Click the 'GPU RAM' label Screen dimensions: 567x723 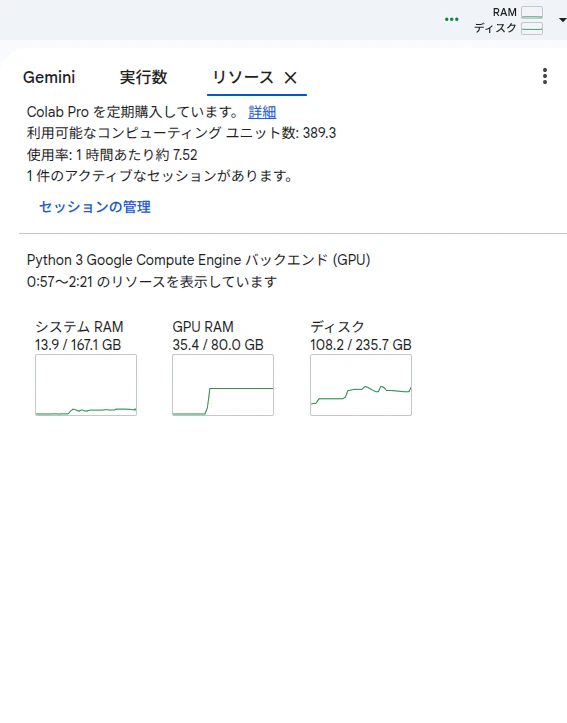point(203,327)
